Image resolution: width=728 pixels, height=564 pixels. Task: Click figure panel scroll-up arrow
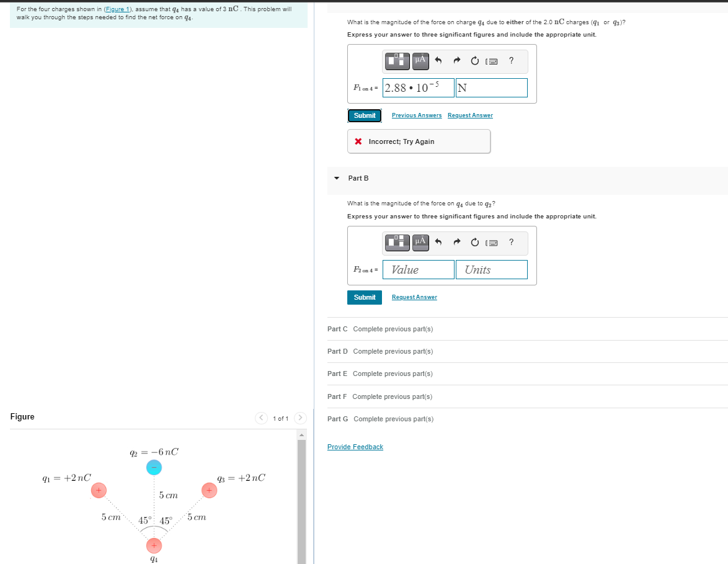(301, 435)
